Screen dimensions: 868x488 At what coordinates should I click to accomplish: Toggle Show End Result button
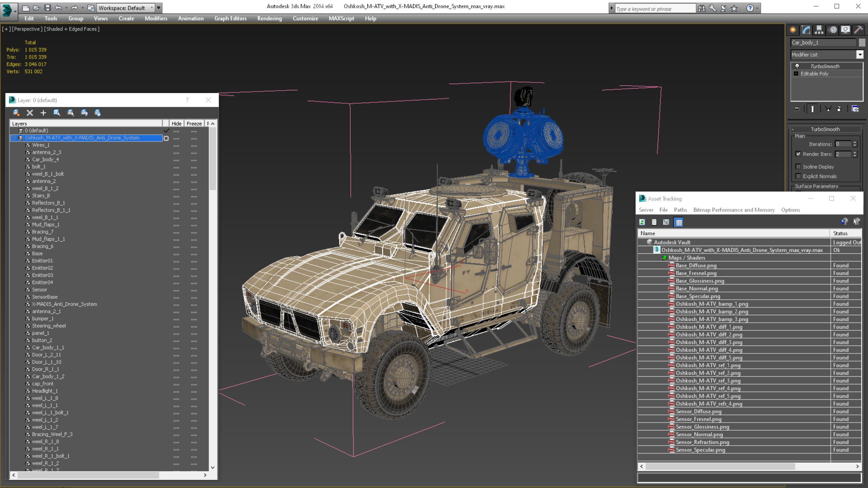coord(813,109)
